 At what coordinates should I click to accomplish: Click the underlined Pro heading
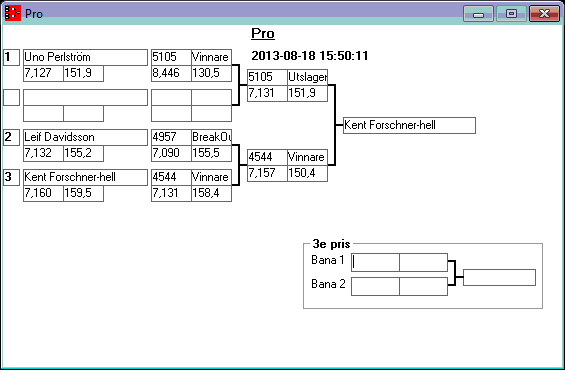point(263,34)
